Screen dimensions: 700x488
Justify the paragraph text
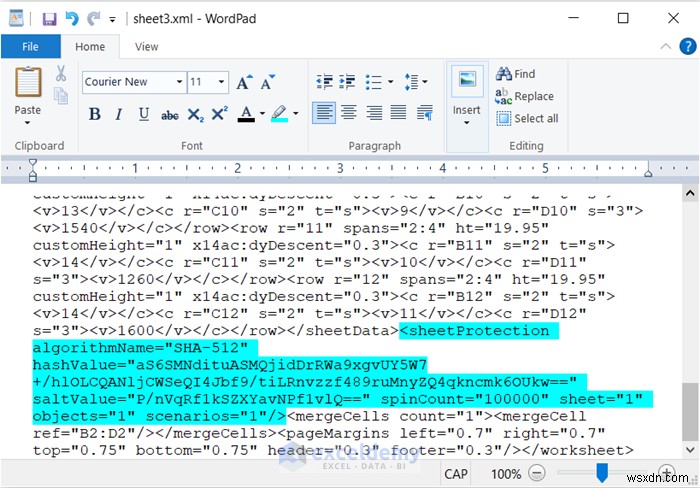coord(399,113)
